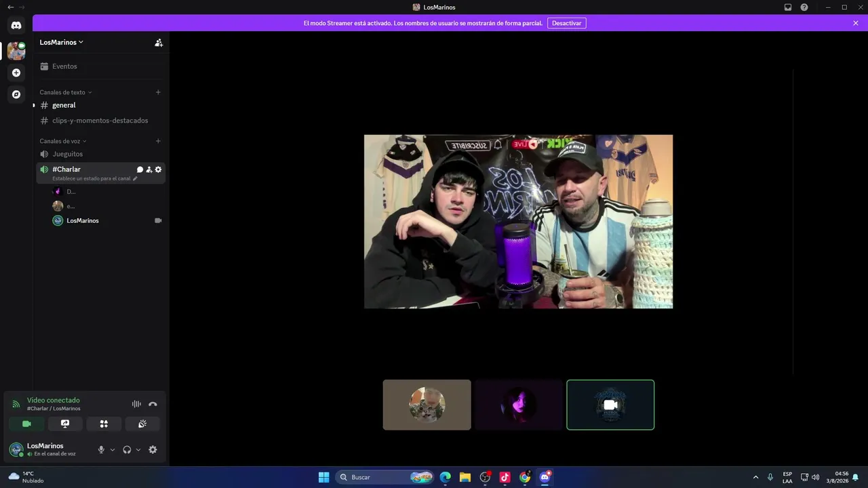Toggle the camera off with the green video button

[26, 424]
